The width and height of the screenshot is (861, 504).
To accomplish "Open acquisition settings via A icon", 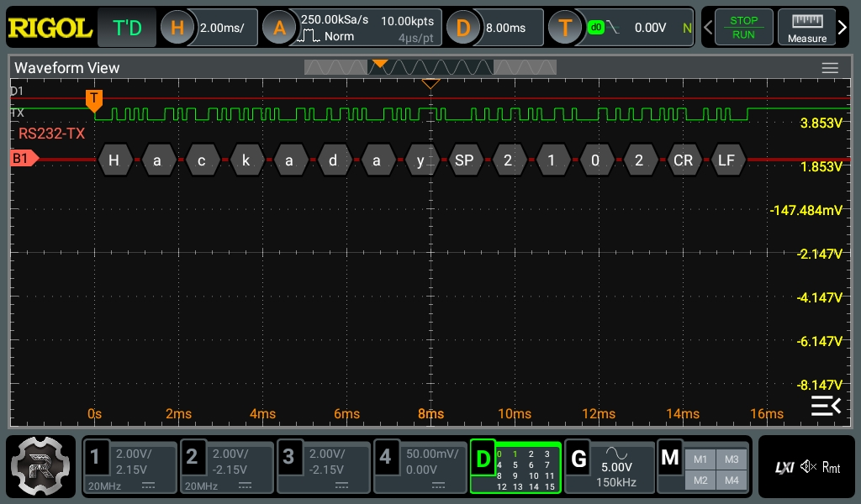I will tap(279, 28).
